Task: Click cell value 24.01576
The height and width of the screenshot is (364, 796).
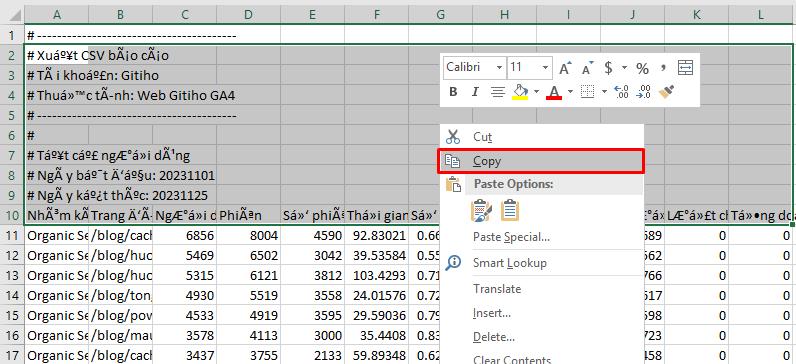Action: pos(376,295)
